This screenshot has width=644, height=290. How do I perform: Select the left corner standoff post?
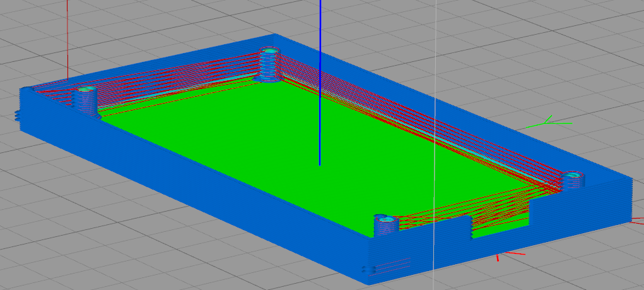pos(85,101)
